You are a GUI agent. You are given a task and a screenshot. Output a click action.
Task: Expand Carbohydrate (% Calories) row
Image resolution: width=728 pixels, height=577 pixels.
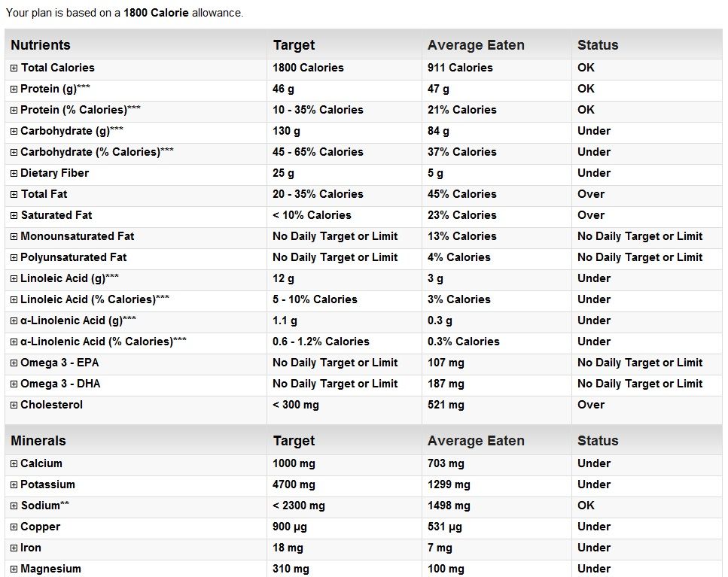(x=14, y=153)
